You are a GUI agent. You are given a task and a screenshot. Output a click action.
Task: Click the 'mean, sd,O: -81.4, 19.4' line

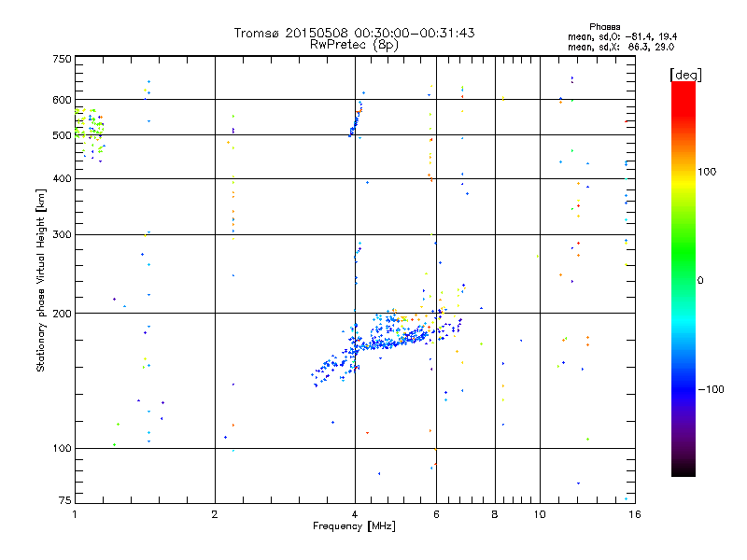point(622,36)
